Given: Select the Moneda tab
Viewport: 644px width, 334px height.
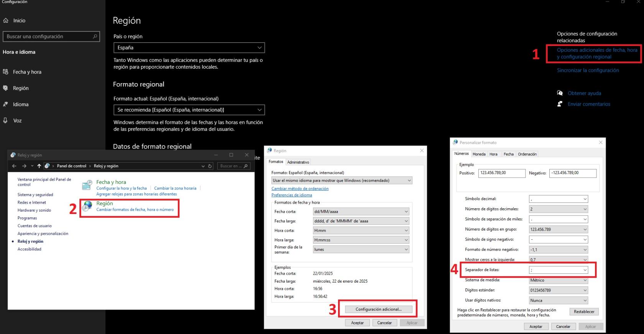Looking at the screenshot, I should click(x=479, y=154).
